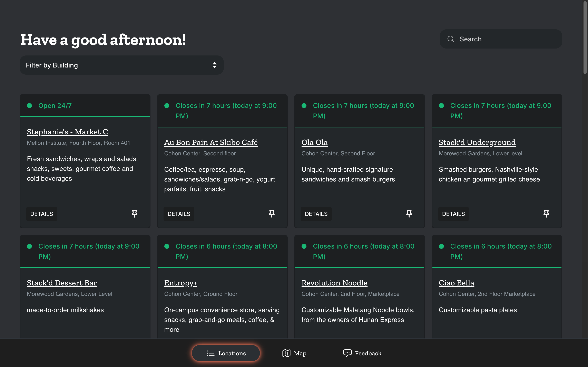Pin the Stack'd Underground card
588x367 pixels.
(546, 214)
